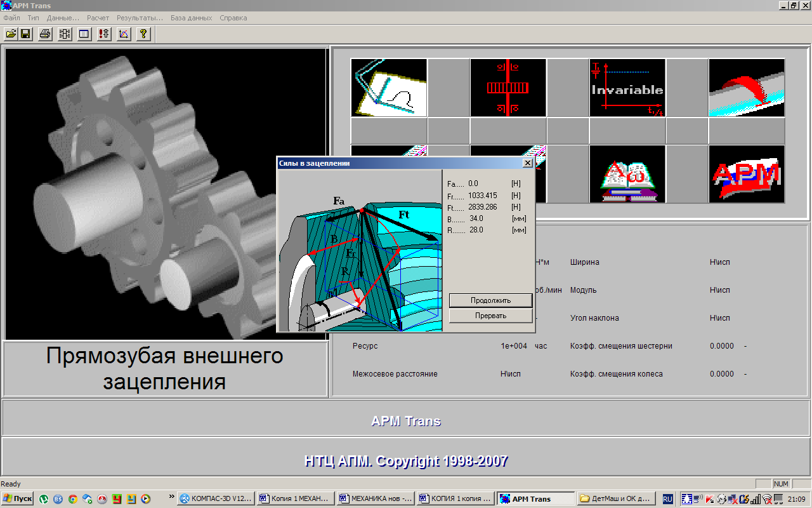
Task: Click the Продолжить button
Action: (x=490, y=300)
